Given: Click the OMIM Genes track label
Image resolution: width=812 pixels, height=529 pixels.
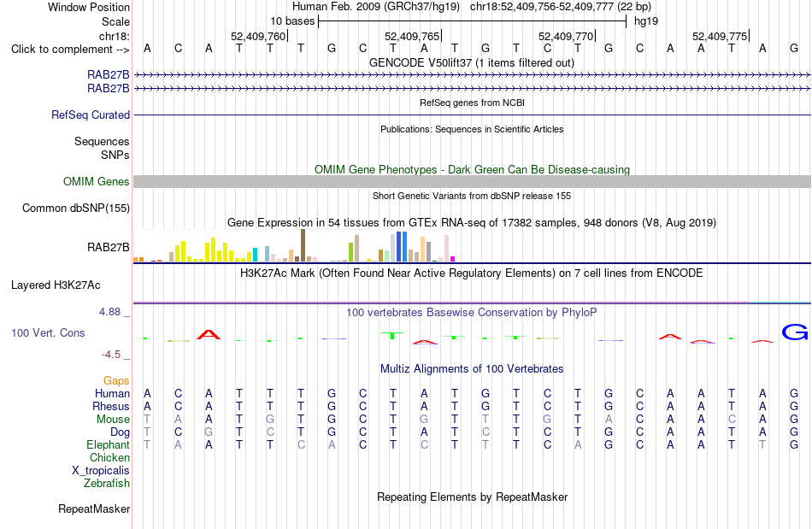Looking at the screenshot, I should 96,182.
